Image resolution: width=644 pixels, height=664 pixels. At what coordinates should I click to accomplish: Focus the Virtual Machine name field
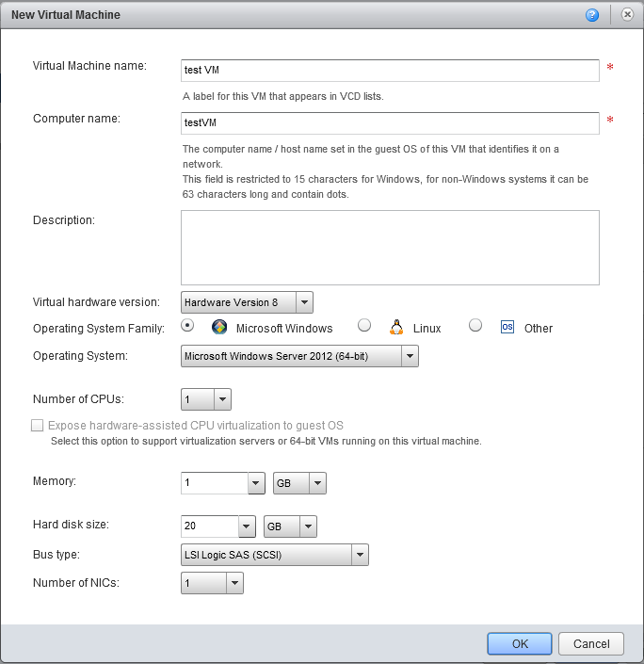tap(390, 71)
